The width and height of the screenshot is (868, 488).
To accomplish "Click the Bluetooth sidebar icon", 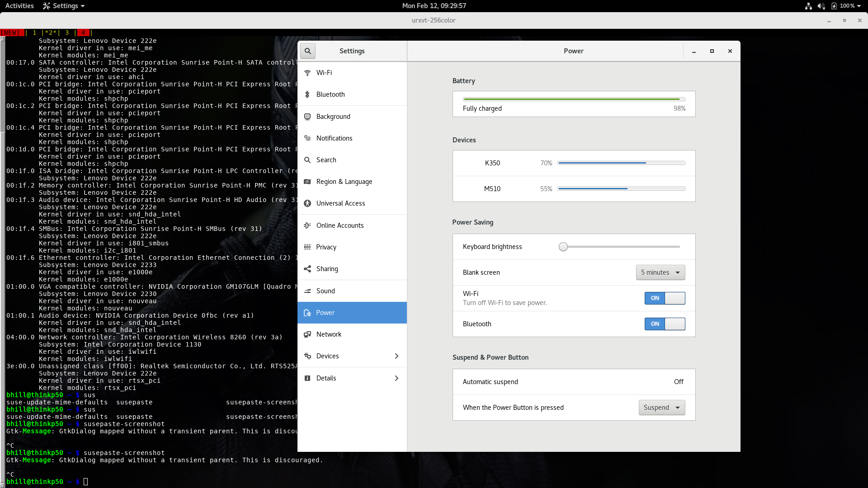I will coord(307,94).
